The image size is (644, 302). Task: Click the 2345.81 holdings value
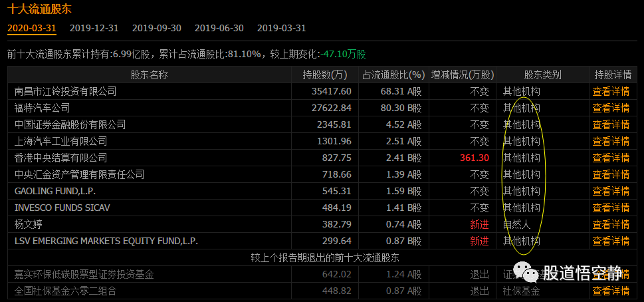pyautogui.click(x=334, y=124)
